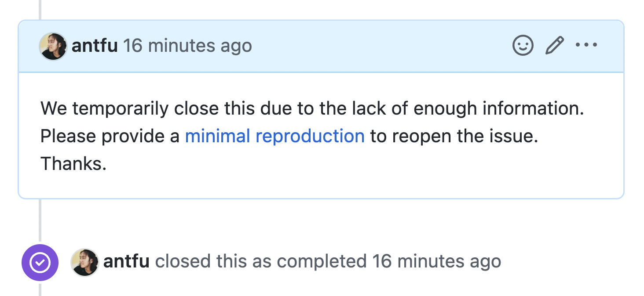Viewport: 644px width, 296px height.
Task: Click antfu's avatar in the closed event
Action: 85,262
